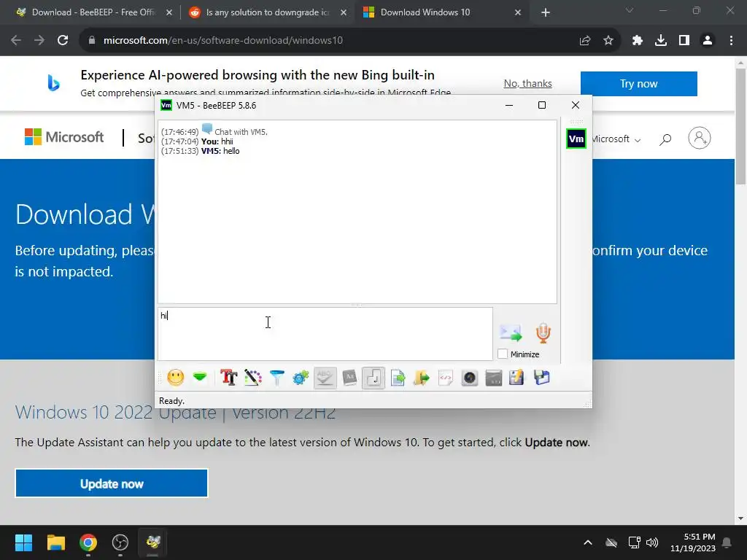This screenshot has height=560, width=747.
Task: Toggle the word completer dictionary icon
Action: (x=349, y=378)
